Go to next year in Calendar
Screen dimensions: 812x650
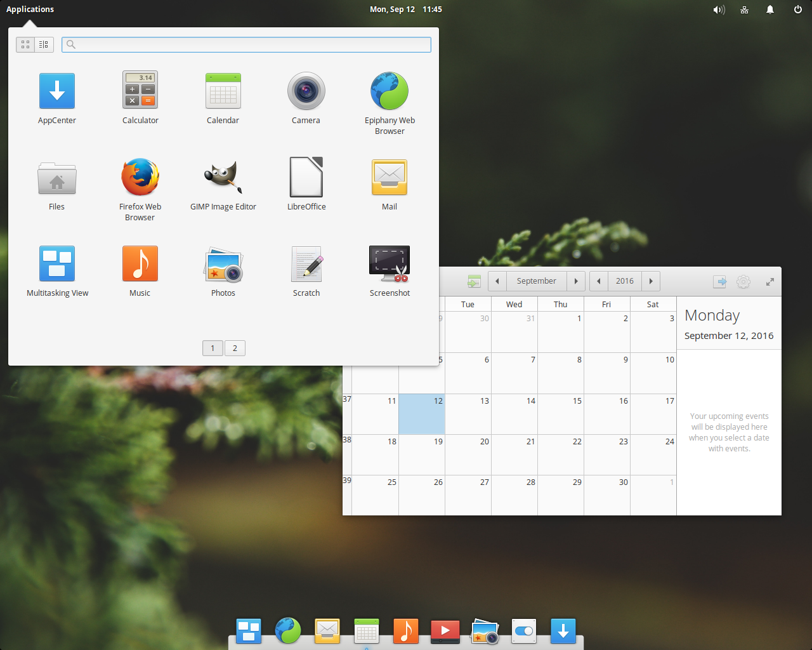click(651, 281)
